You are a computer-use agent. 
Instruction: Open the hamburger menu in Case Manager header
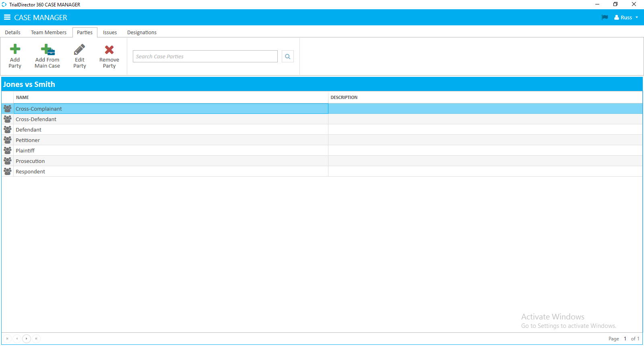[7, 17]
